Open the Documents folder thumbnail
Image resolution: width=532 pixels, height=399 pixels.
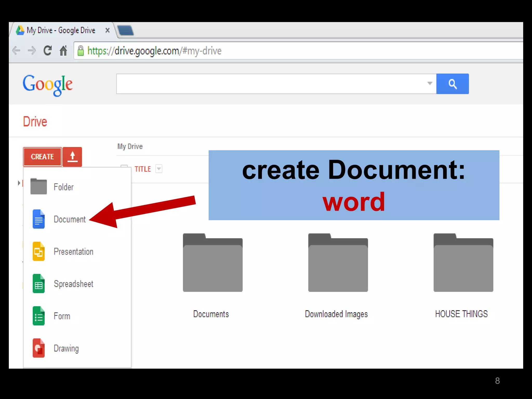[x=213, y=263]
